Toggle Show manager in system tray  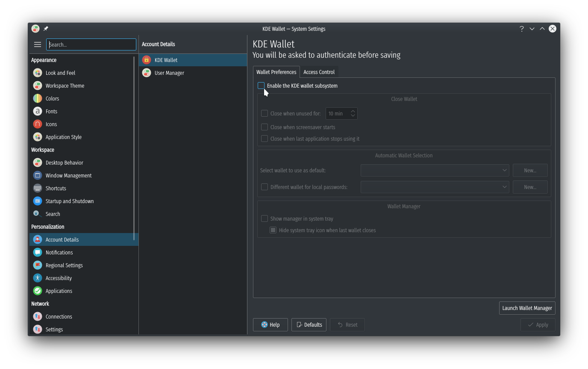pyautogui.click(x=265, y=218)
